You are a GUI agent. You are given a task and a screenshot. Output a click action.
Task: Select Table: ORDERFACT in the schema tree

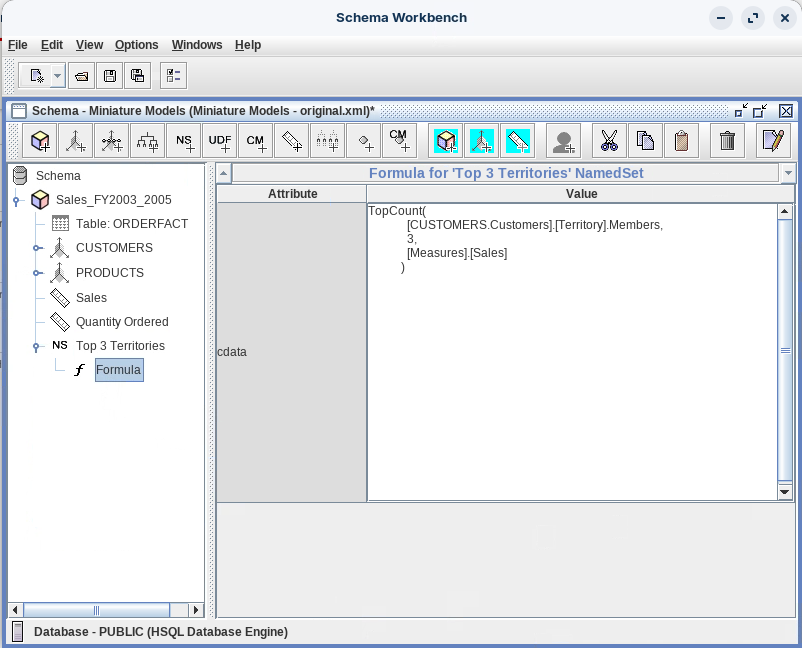coord(131,224)
